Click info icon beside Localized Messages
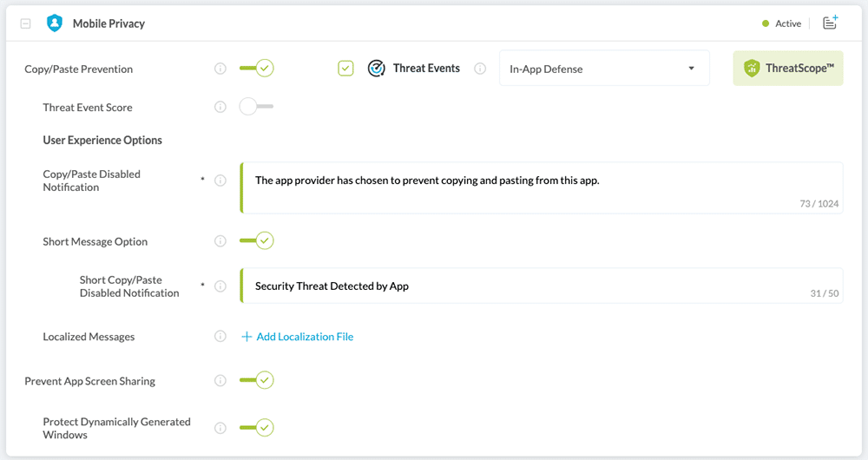The width and height of the screenshot is (868, 460). (220, 337)
